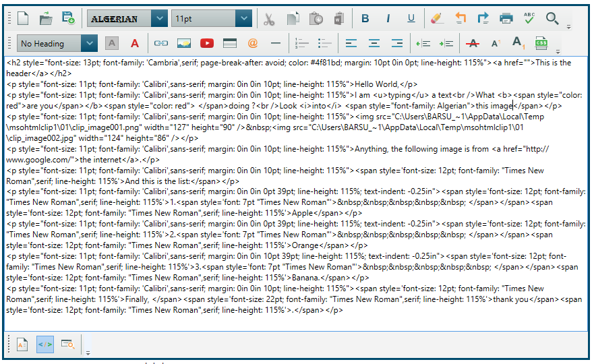Run the ABC spell checker
Viewport: 594px width, 364px height.
(529, 19)
